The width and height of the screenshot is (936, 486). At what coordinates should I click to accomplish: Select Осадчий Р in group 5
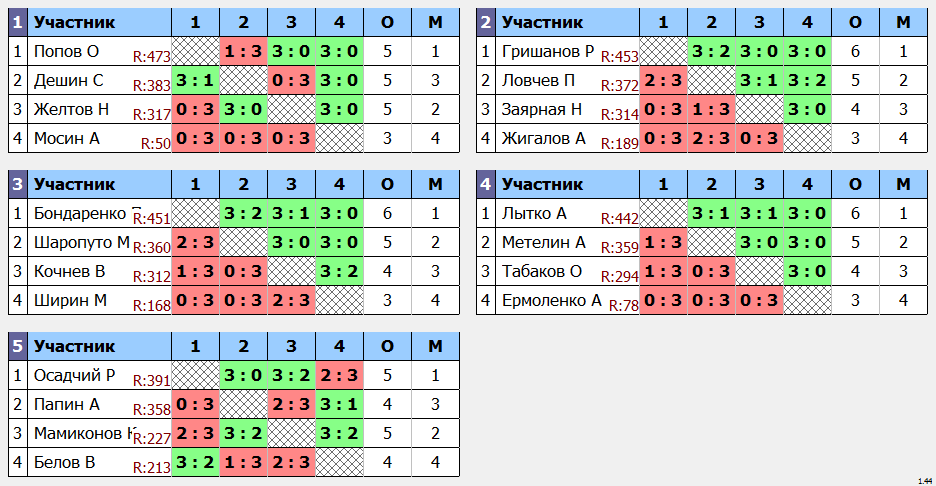[x=74, y=375]
